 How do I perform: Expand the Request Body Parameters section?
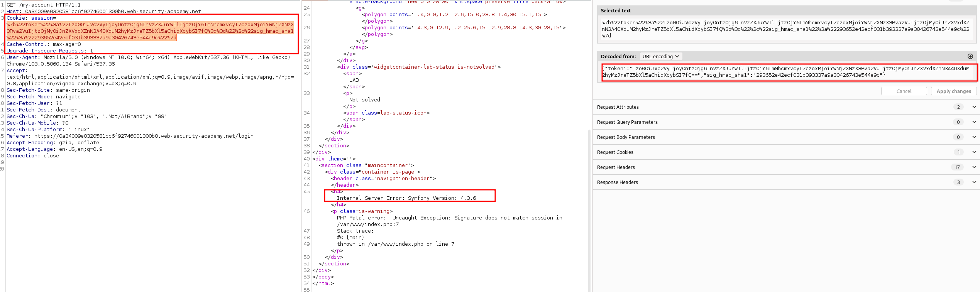click(974, 137)
